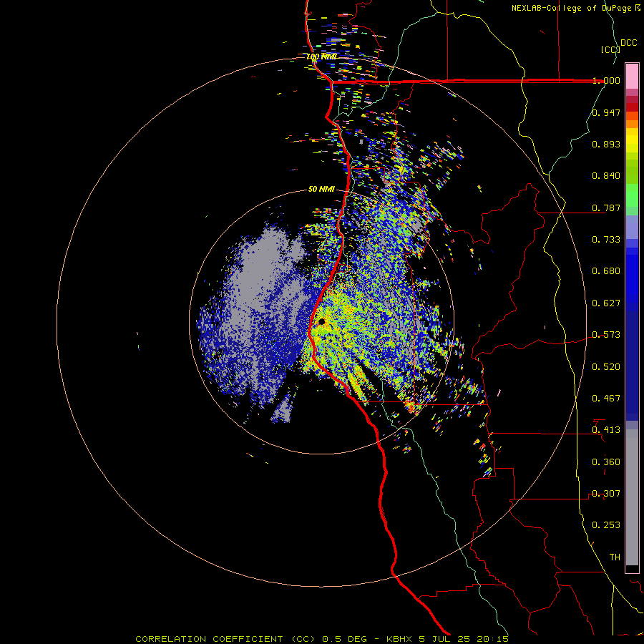Click the KBHX station identifier in caption
Image resolution: width=644 pixels, height=644 pixels.
(x=401, y=639)
